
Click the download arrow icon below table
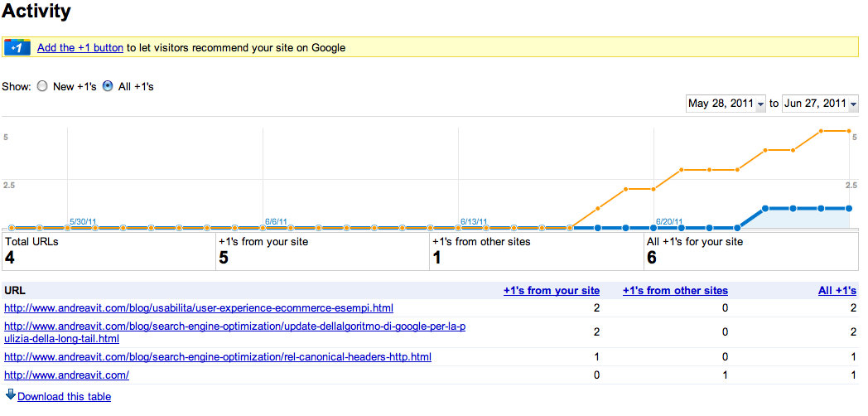(x=10, y=396)
